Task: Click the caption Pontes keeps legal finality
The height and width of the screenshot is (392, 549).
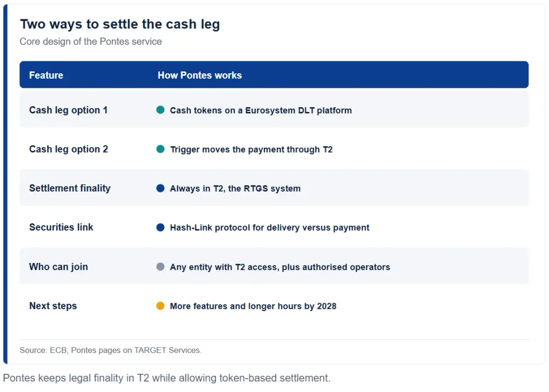Action: 167,378
